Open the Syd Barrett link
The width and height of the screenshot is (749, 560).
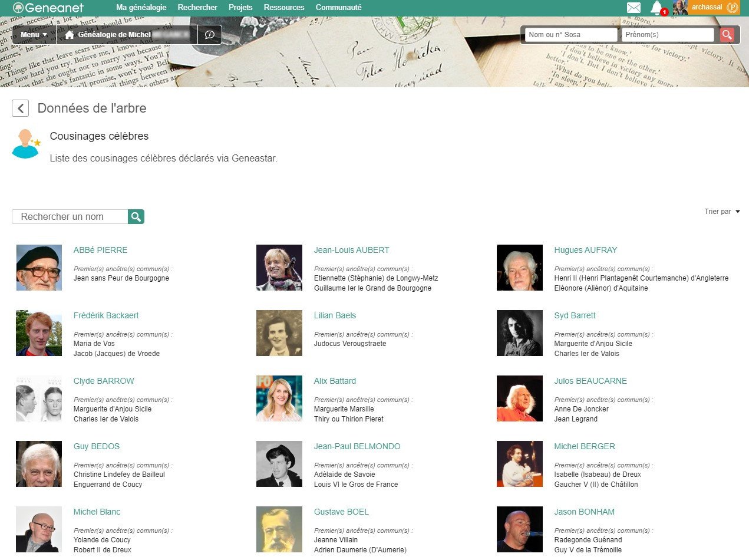coord(575,315)
